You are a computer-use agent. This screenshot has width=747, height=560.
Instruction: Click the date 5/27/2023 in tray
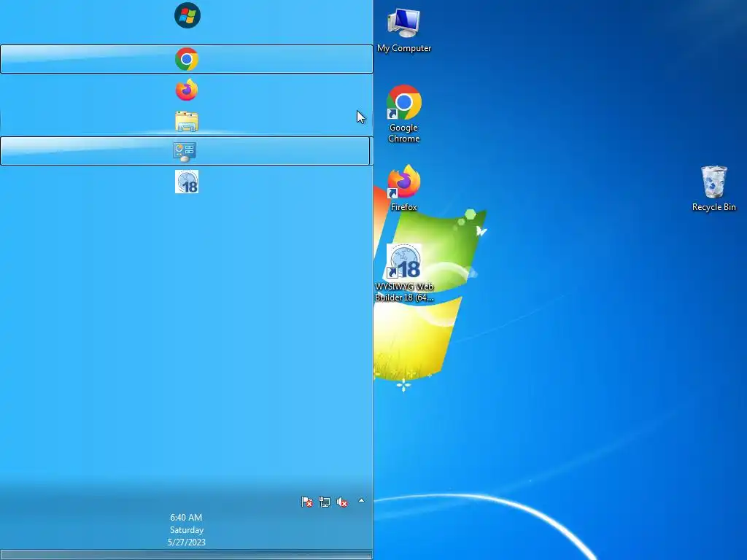[x=186, y=542]
